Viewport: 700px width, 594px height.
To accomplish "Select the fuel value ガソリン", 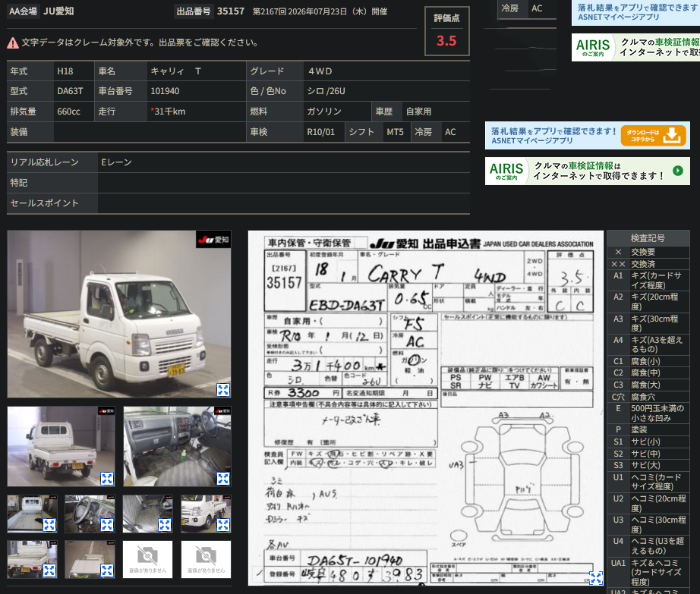I will (324, 112).
